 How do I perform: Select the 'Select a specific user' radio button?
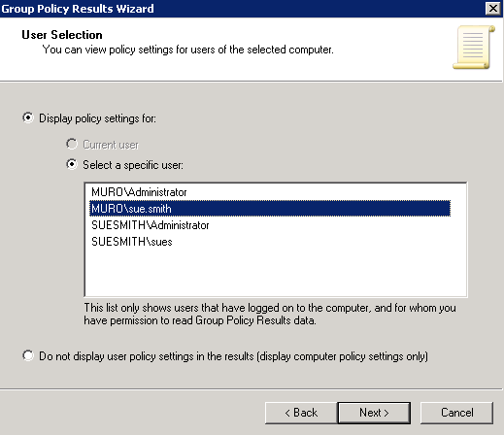pyautogui.click(x=72, y=164)
